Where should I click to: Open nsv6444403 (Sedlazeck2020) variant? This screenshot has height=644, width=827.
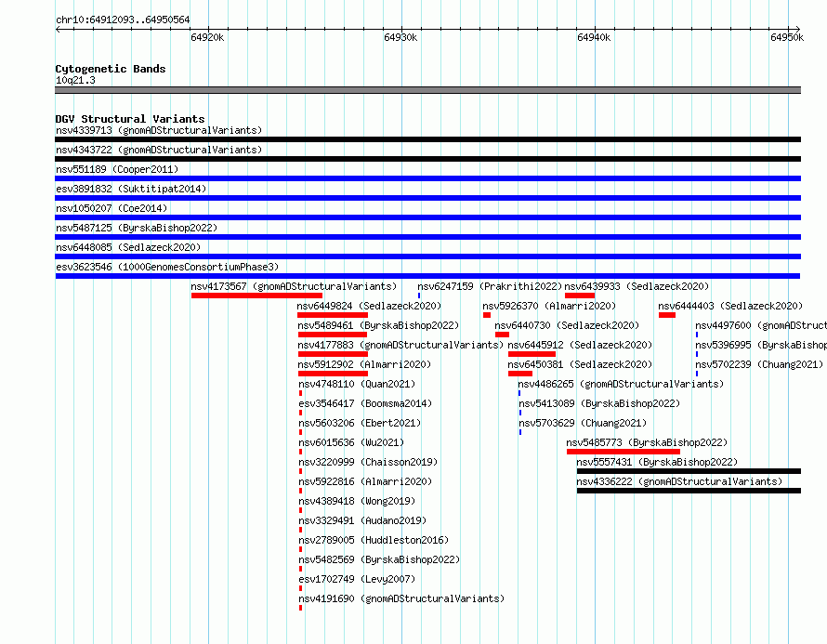click(730, 306)
